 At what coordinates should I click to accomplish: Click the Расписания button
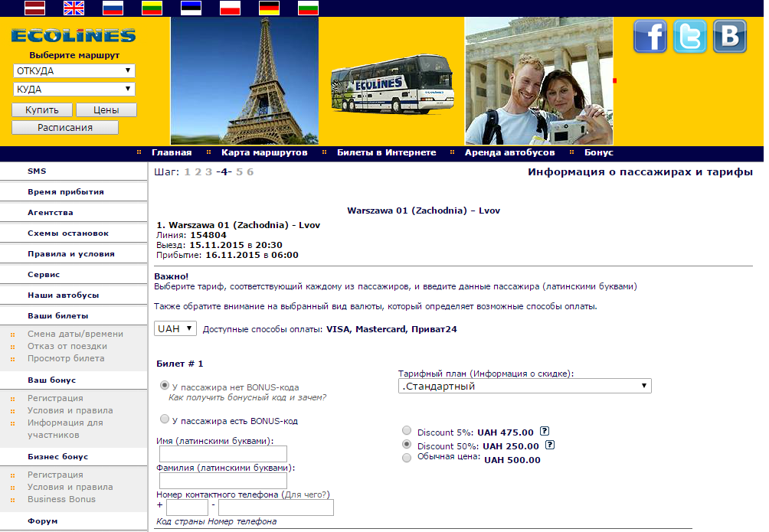point(65,128)
